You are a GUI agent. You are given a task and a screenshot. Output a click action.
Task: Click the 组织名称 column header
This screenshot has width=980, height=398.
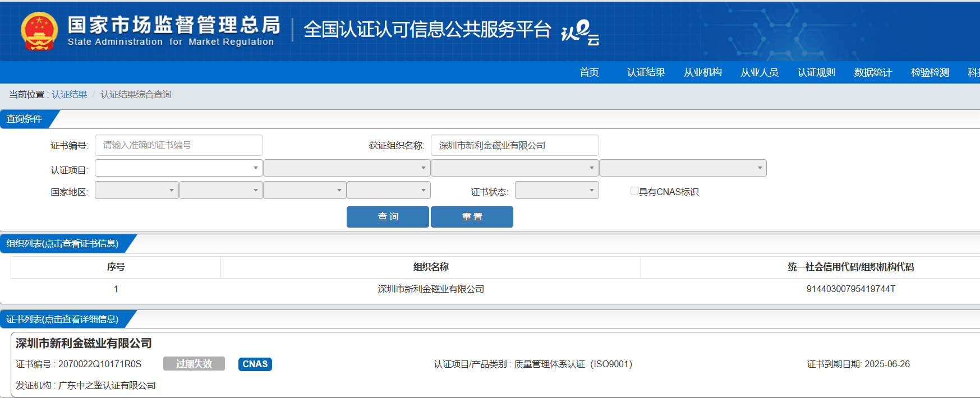(431, 267)
